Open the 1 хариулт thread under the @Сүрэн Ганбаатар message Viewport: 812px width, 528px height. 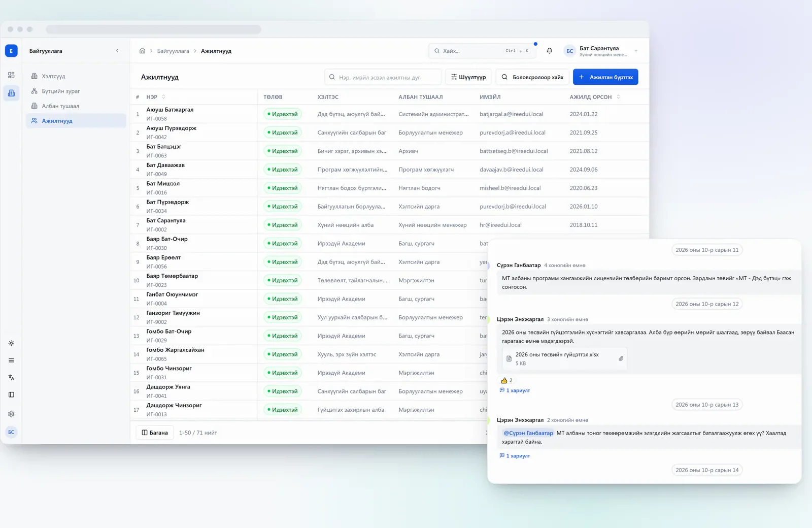[x=515, y=456]
